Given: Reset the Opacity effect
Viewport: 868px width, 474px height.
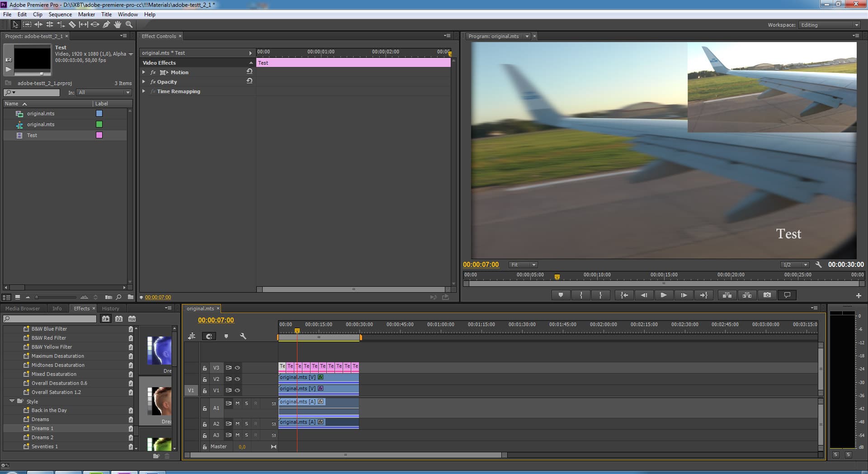Looking at the screenshot, I should [249, 81].
